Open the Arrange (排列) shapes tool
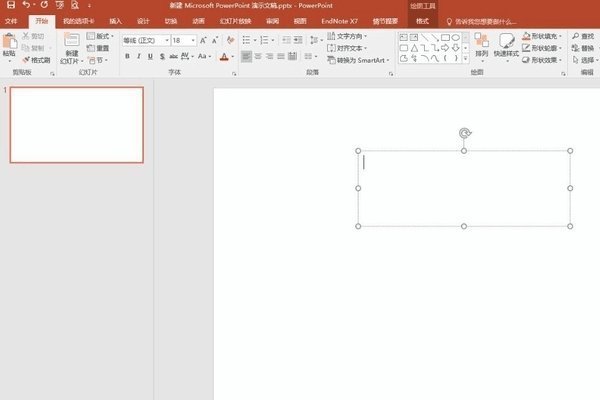The image size is (600, 400). click(482, 45)
